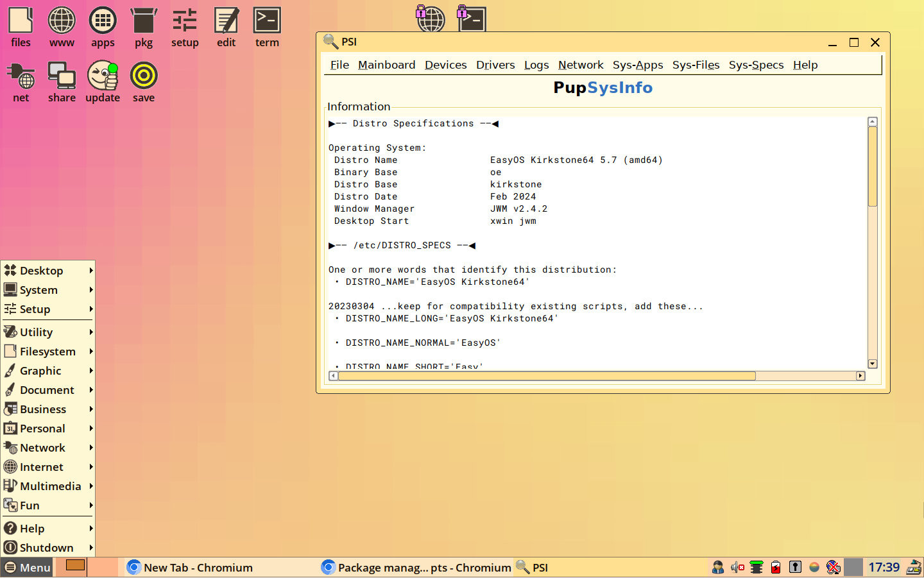Open the apps grid icon
The height and width of the screenshot is (578, 924).
[103, 27]
